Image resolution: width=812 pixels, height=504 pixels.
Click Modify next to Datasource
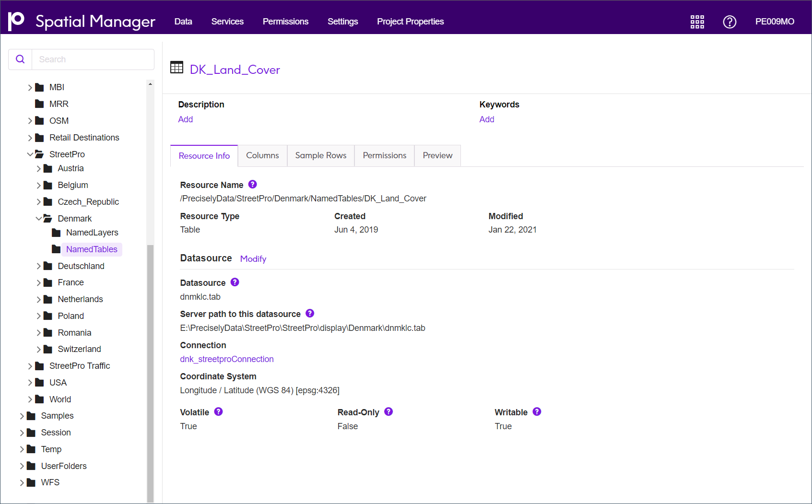click(253, 259)
